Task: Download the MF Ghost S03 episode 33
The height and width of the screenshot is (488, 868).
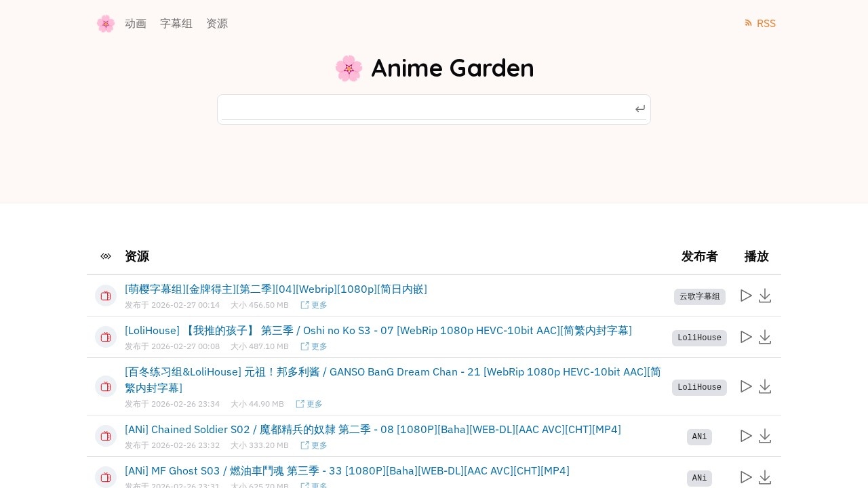Action: [765, 477]
